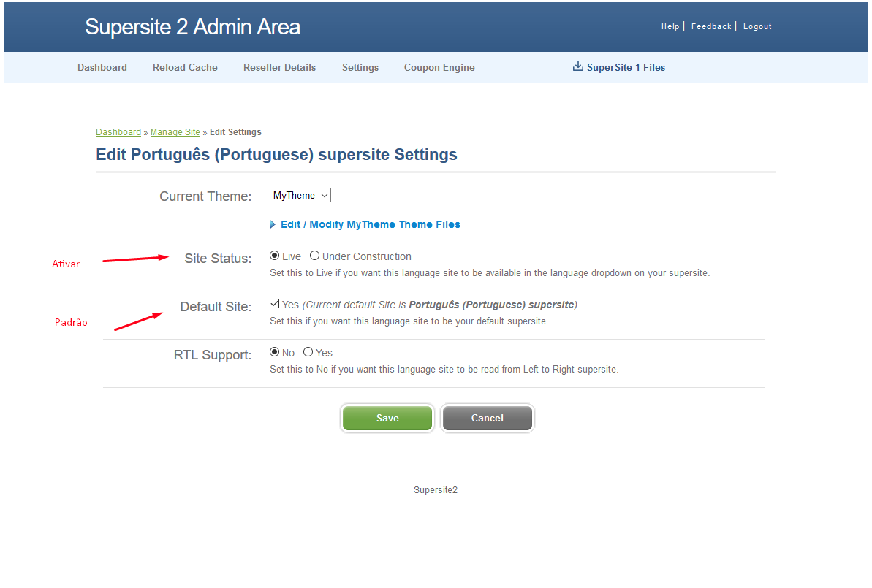
Task: Select the Live site status radio
Action: click(274, 256)
